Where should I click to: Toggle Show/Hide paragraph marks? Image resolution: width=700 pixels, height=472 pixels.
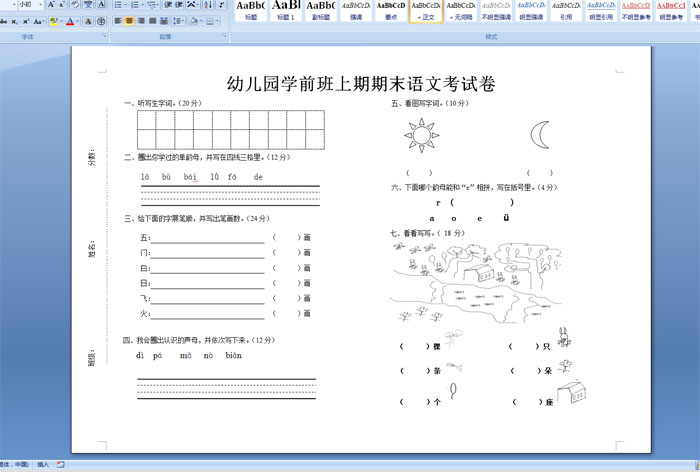[221, 5]
